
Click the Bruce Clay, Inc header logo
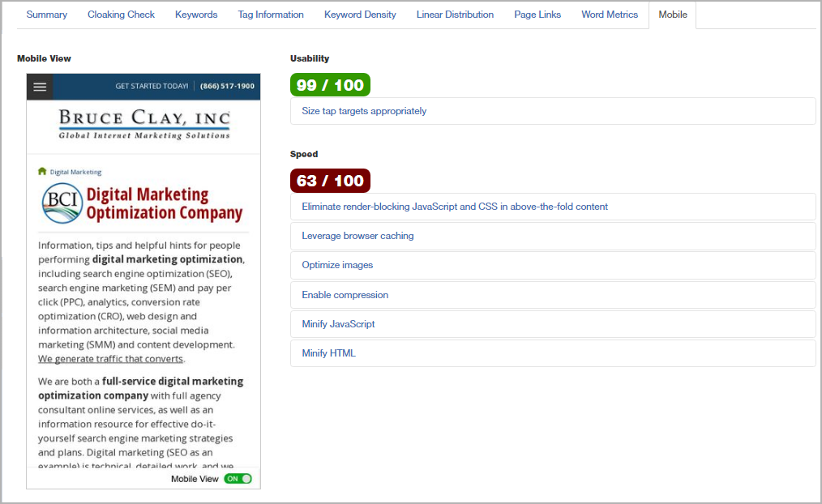point(144,125)
